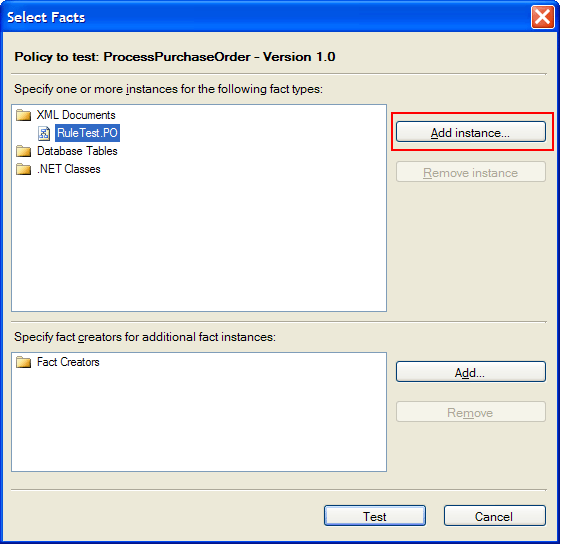The image size is (561, 545).
Task: Select the XML Documents node
Action: (76, 115)
